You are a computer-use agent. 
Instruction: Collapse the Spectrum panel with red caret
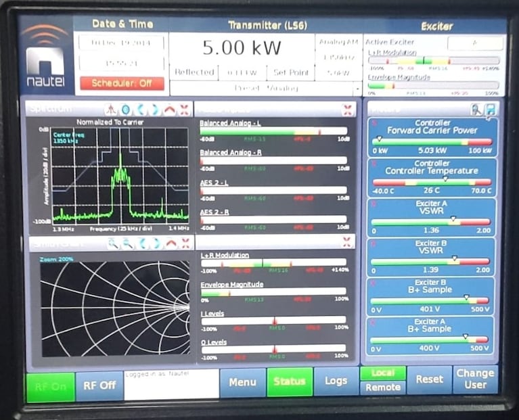point(170,110)
